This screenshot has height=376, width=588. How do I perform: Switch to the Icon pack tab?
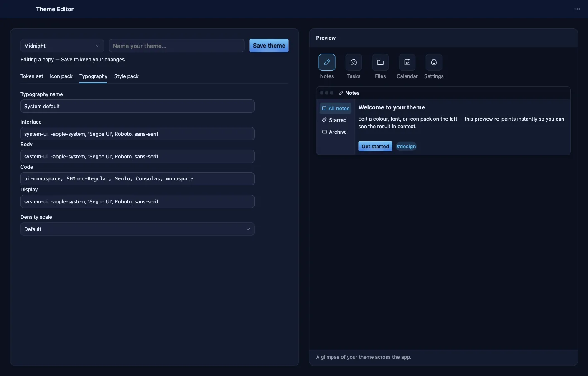coord(61,76)
